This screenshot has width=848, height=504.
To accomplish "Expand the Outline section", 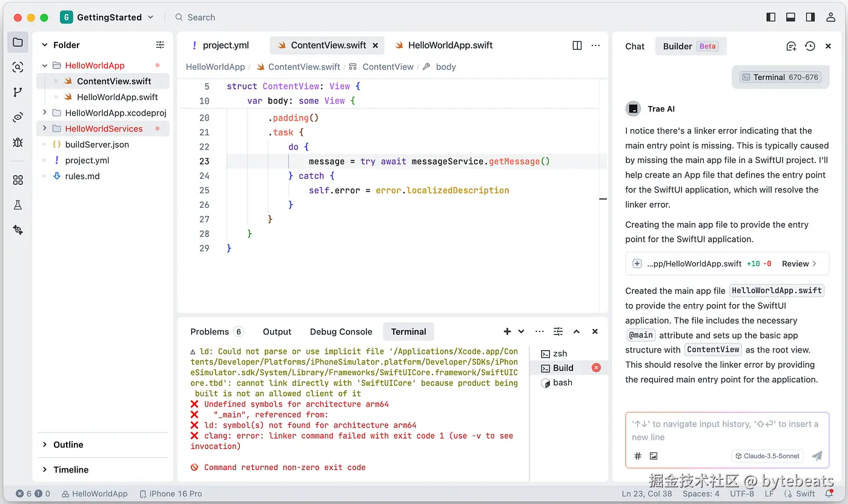I will coord(44,445).
